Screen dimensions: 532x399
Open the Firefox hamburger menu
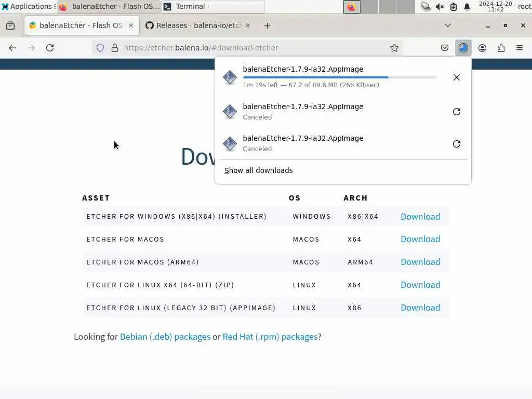(520, 48)
